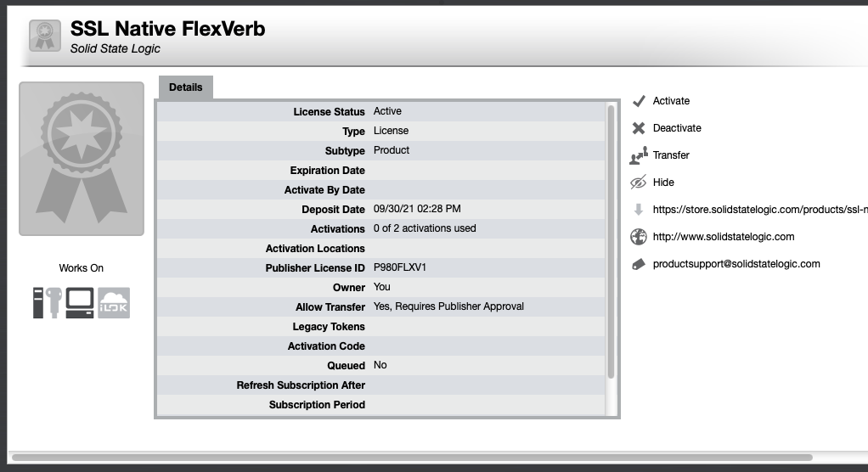
Task: Choose Activate action
Action: (x=671, y=101)
